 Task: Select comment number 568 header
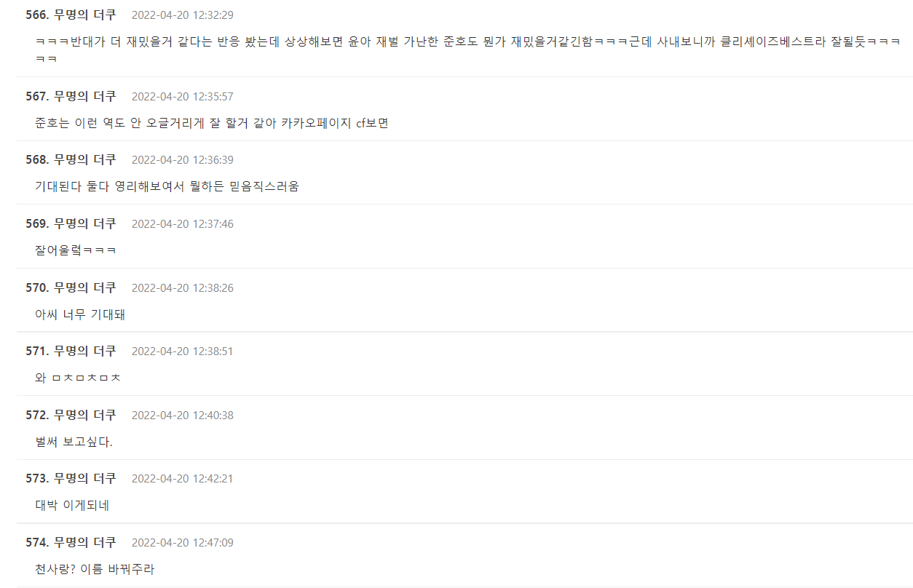point(71,160)
